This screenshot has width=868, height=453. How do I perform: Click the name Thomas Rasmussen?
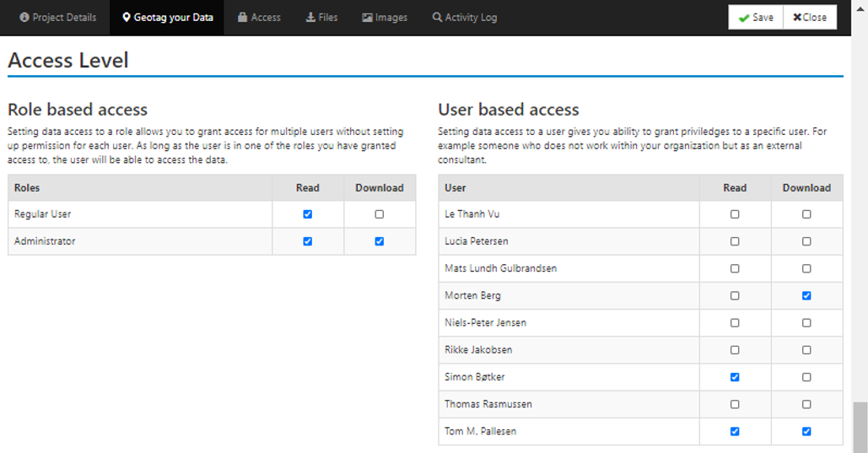pos(488,404)
